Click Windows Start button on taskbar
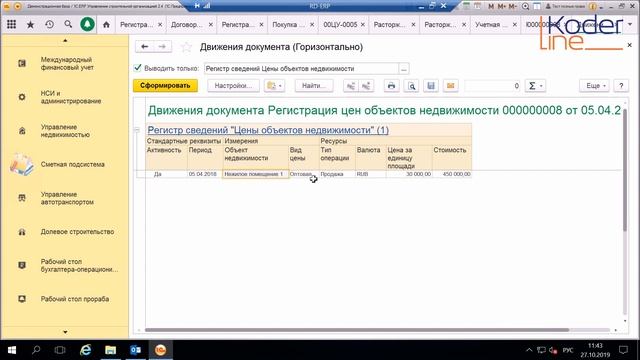Screen dimensions: 640x360 click(11, 350)
